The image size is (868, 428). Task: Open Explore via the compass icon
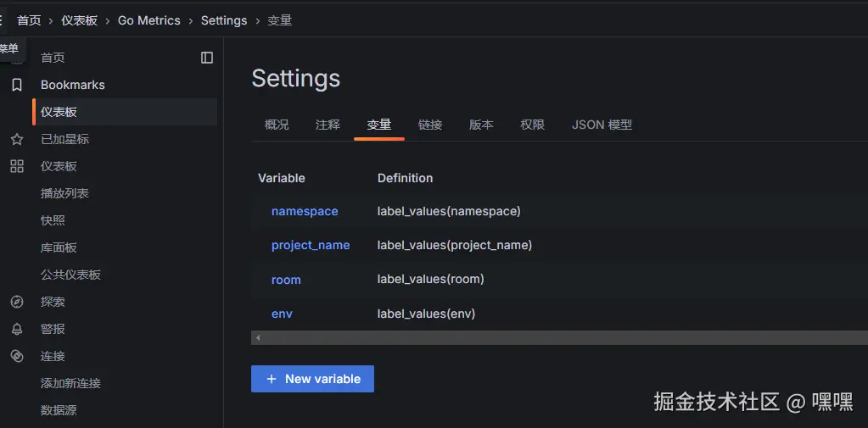(x=16, y=302)
